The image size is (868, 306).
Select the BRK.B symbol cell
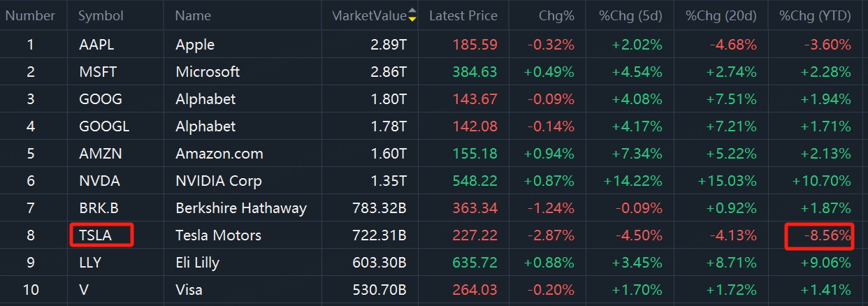(x=99, y=208)
